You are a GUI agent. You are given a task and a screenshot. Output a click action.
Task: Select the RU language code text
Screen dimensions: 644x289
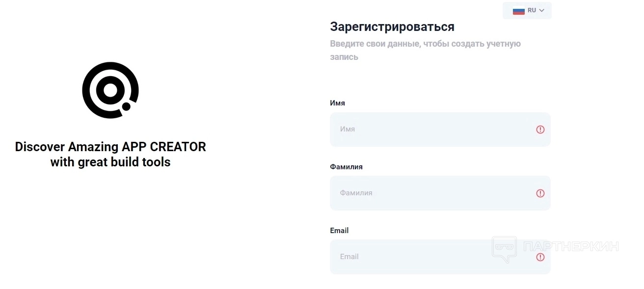tap(532, 10)
